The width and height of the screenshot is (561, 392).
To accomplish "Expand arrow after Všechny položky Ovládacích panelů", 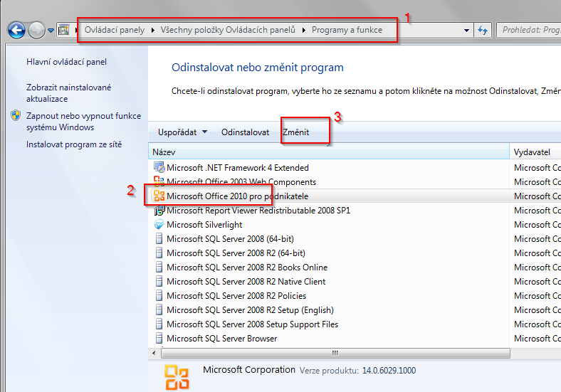I will point(304,30).
